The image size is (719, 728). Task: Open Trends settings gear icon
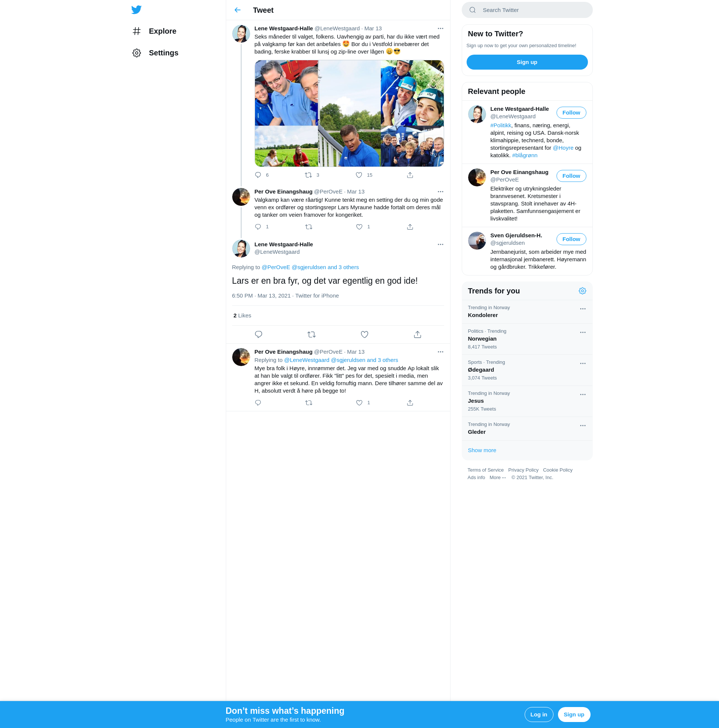click(x=582, y=291)
